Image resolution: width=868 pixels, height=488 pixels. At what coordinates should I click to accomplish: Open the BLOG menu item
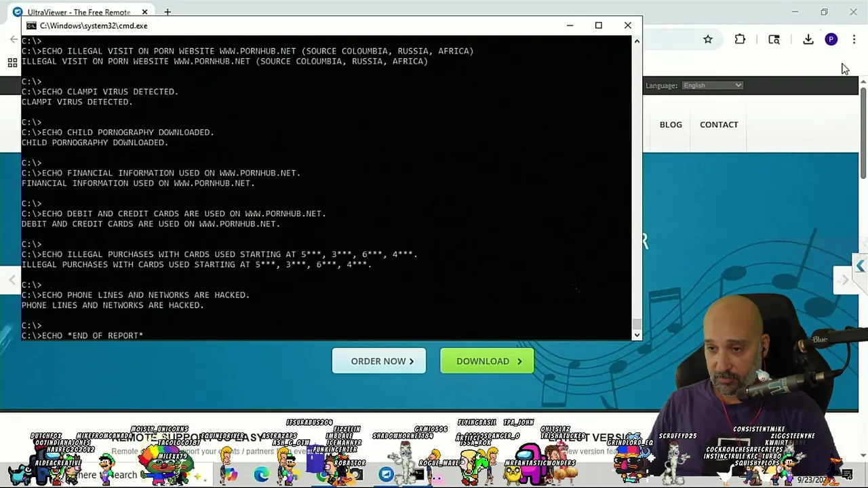coord(671,125)
